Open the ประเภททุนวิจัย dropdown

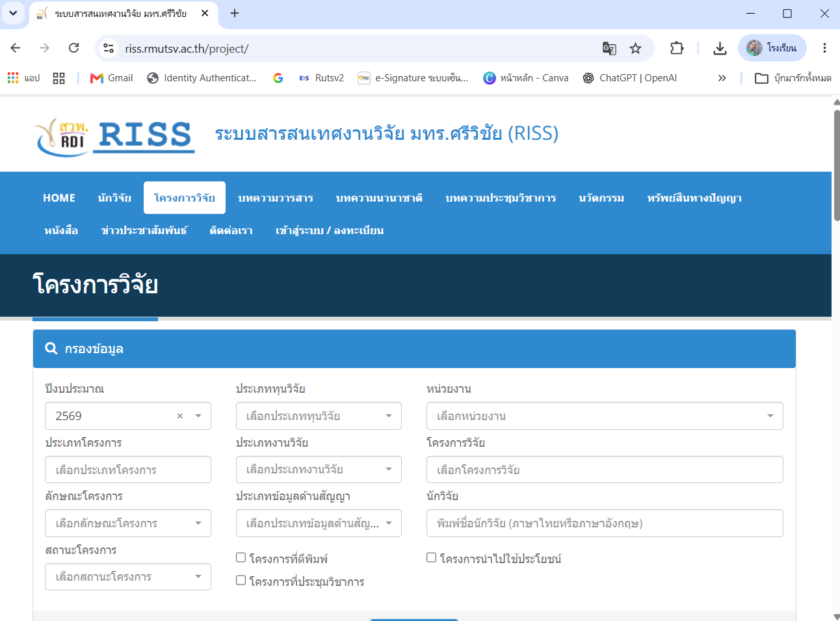click(x=319, y=416)
